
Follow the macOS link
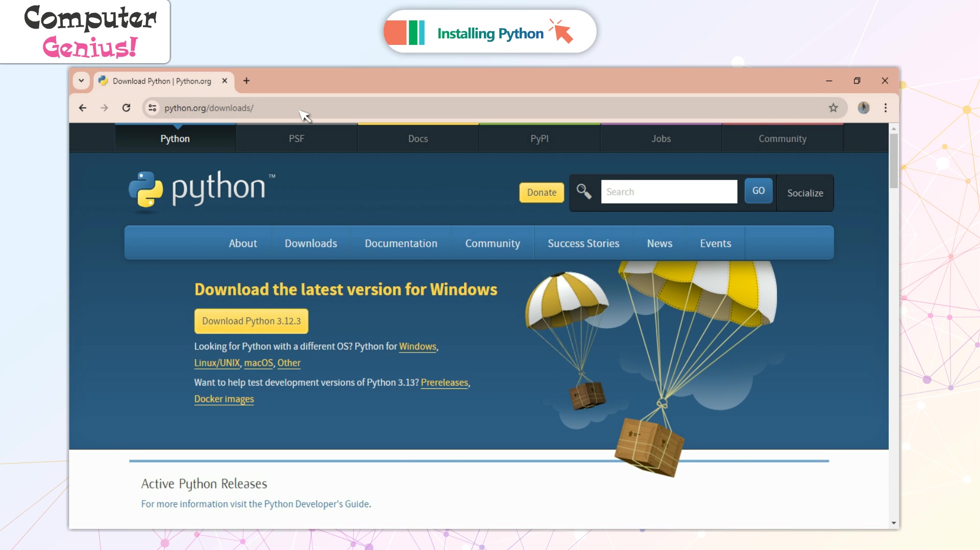point(258,363)
